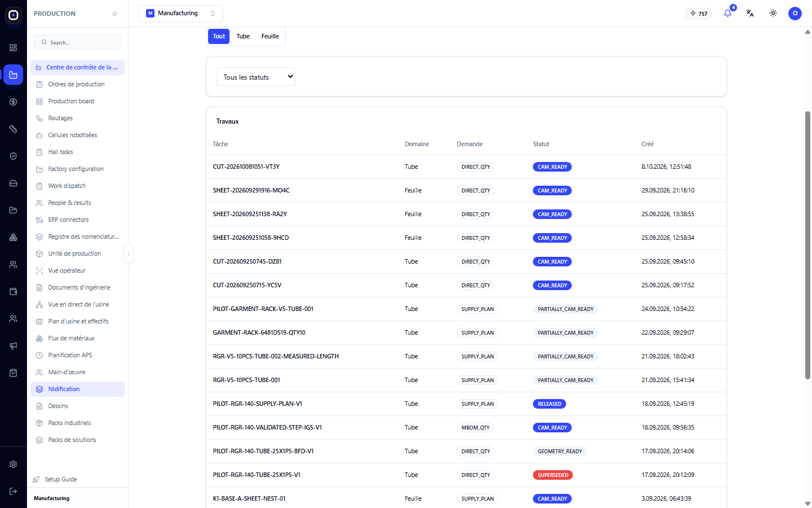Open Production board in sidebar
Screen dimensions: 812x508
[78, 101]
